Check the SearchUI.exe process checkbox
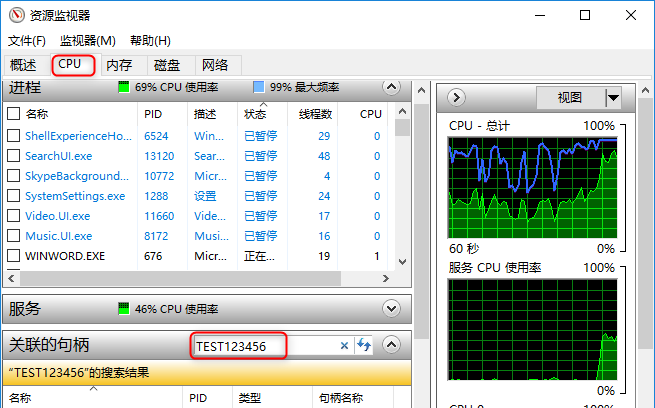655x408 pixels. [x=14, y=155]
